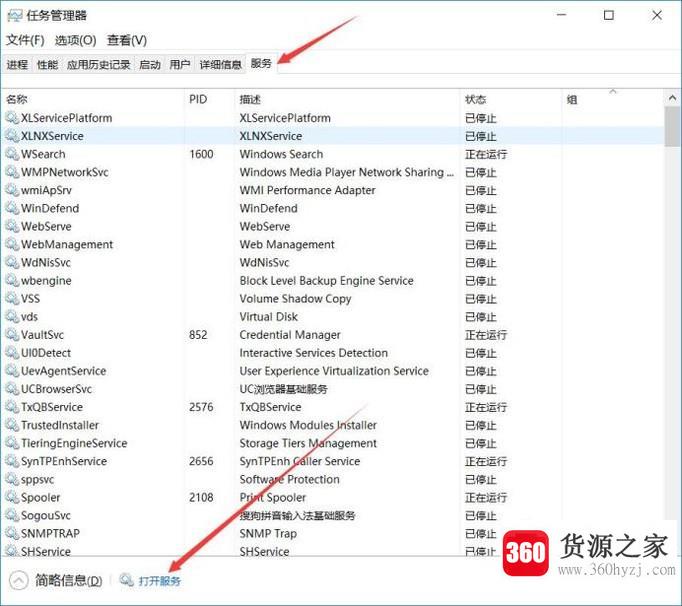The width and height of the screenshot is (682, 606).
Task: Select the SHService name row
Action: 46,551
